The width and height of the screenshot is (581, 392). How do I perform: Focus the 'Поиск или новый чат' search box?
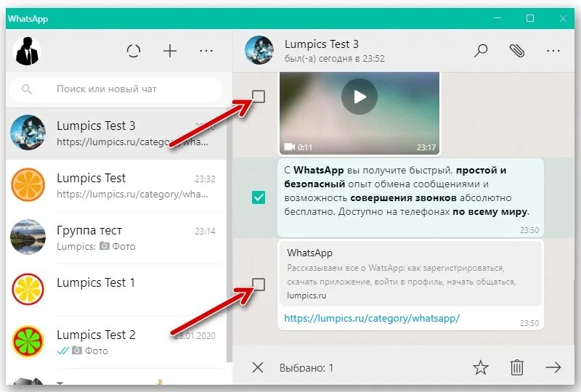point(116,89)
